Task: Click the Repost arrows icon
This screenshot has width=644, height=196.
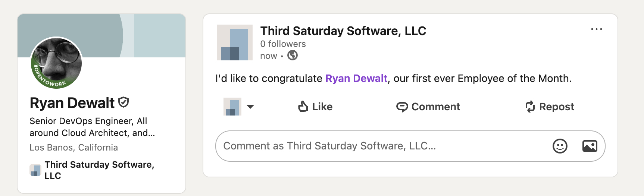Action: coord(530,107)
